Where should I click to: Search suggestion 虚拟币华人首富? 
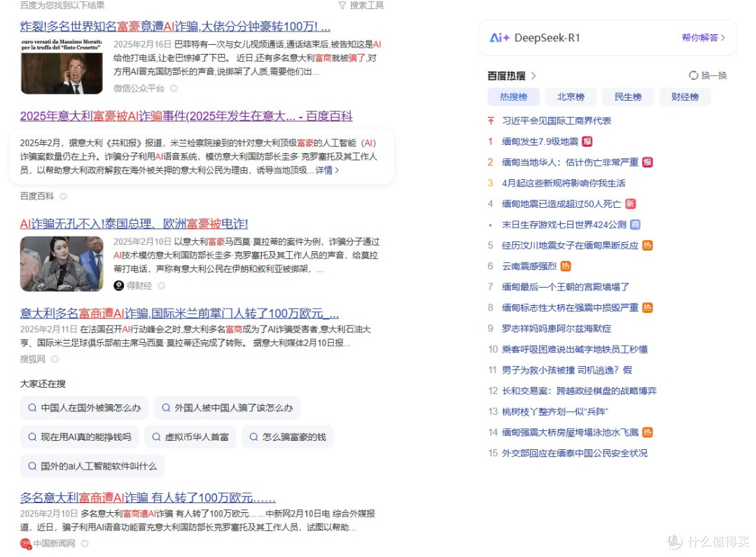coord(190,437)
